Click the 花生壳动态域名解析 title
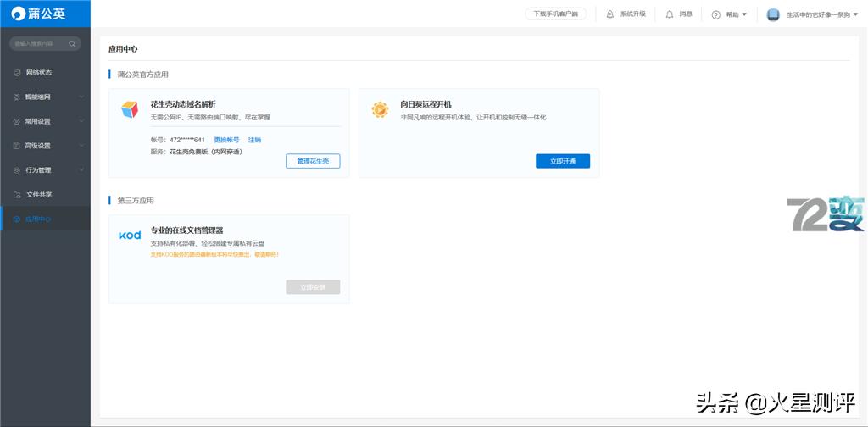868x427 pixels. [x=183, y=104]
